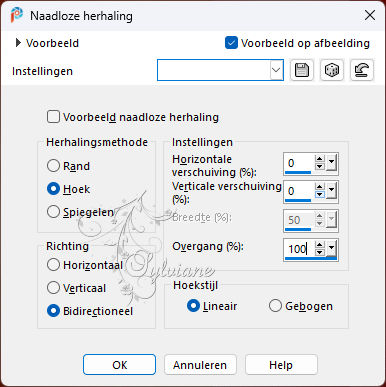
Task: Click the randomize parameters dice icon
Action: pyautogui.click(x=332, y=70)
